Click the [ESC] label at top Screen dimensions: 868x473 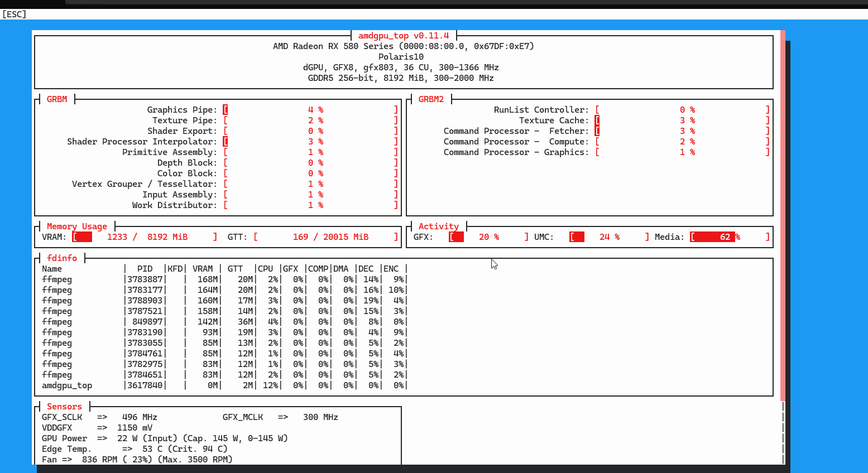[15, 14]
